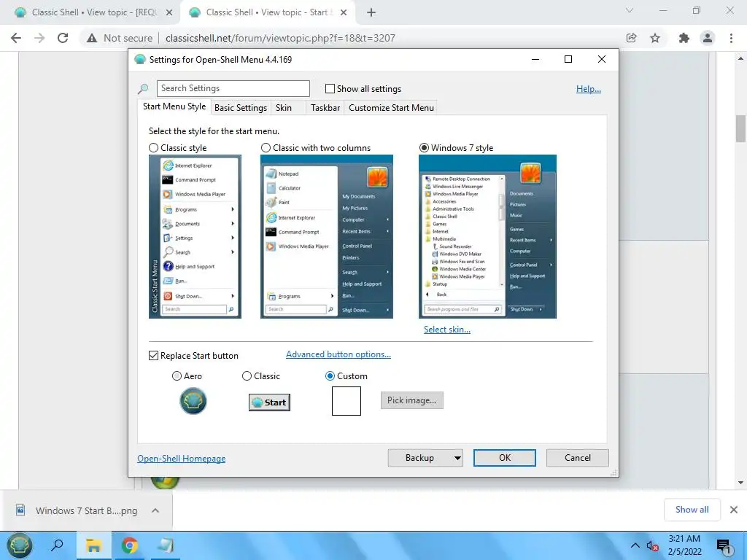Visit the Open-Shell Homepage link
The height and width of the screenshot is (560, 747).
[x=182, y=459]
